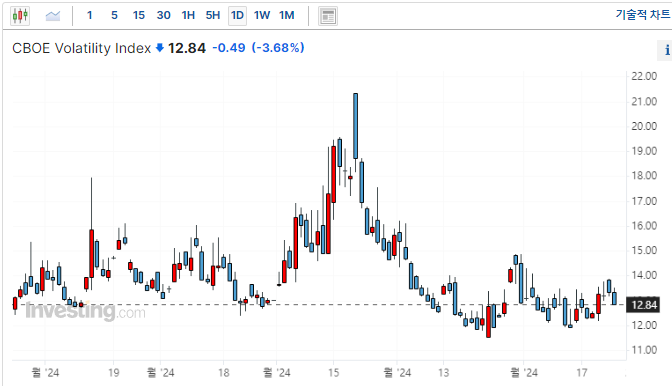
Task: Click the 17.00 axis label
Action: tap(644, 201)
